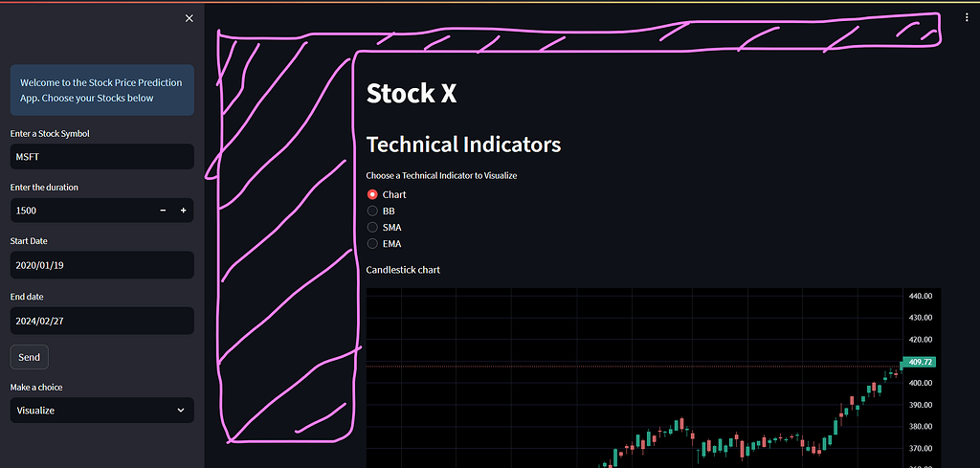Open the End date picker field
Screen dimensions: 980x468
pos(101,321)
